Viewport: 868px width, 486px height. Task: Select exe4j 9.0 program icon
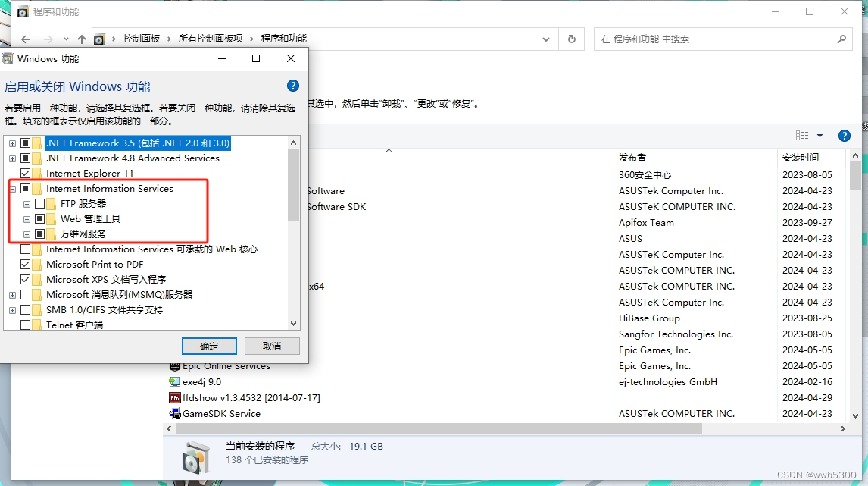[x=174, y=382]
